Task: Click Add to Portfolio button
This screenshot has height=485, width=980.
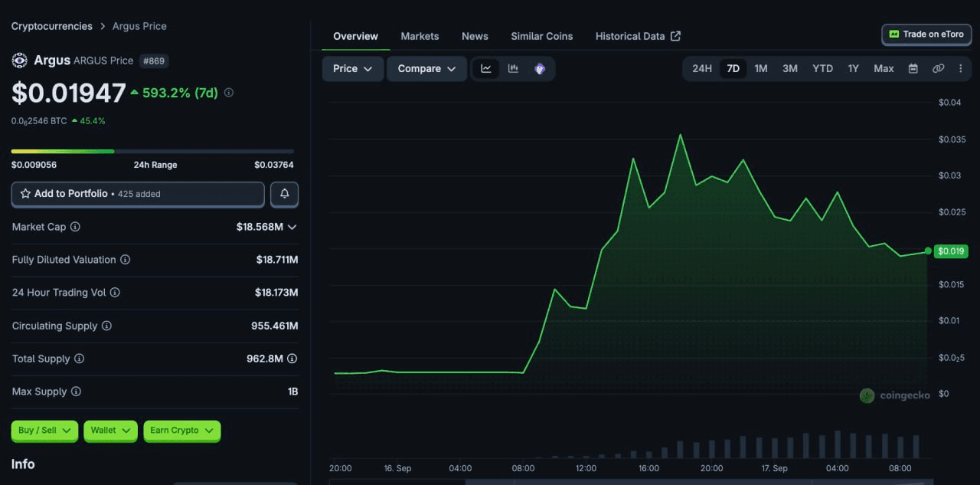Action: pos(138,195)
